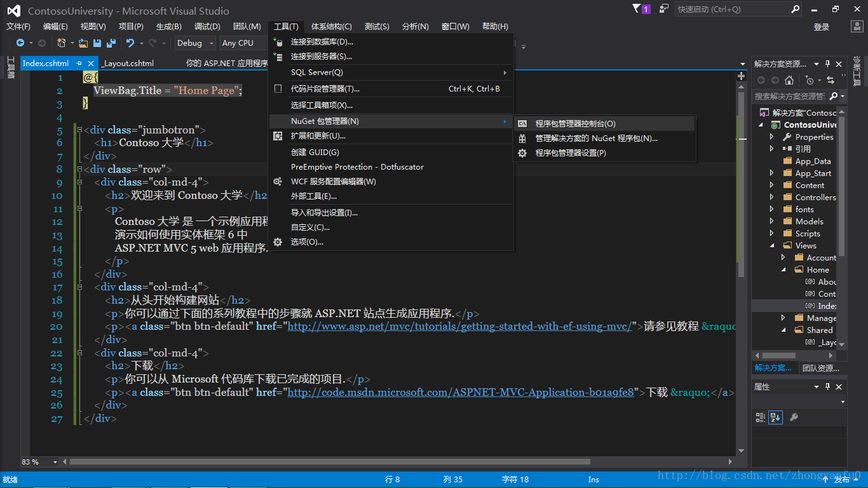Collapse the Home folder
The image size is (868, 488).
(783, 270)
